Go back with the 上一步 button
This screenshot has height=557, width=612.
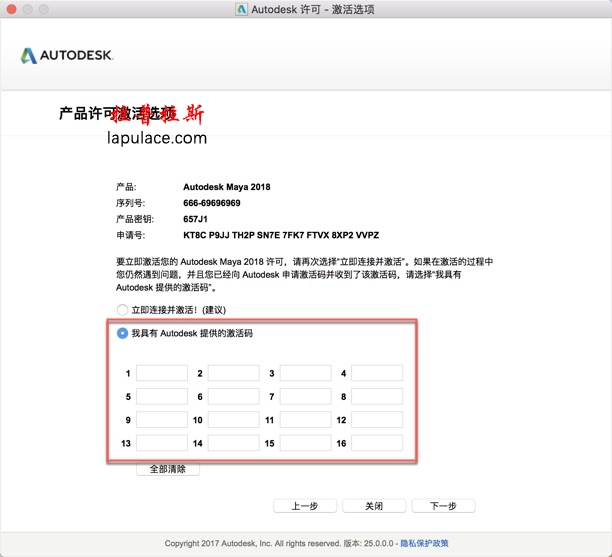pos(305,506)
